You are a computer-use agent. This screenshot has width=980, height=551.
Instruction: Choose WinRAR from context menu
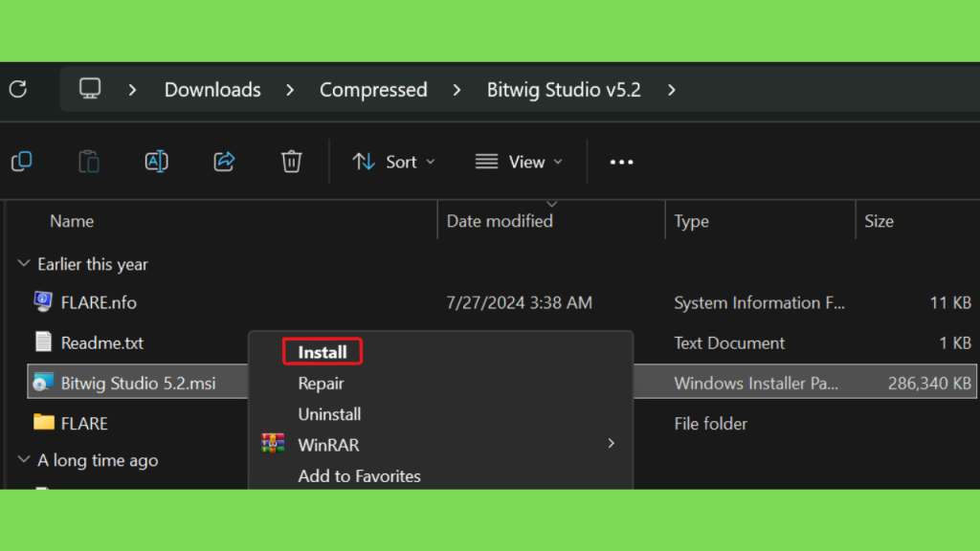[x=328, y=445]
